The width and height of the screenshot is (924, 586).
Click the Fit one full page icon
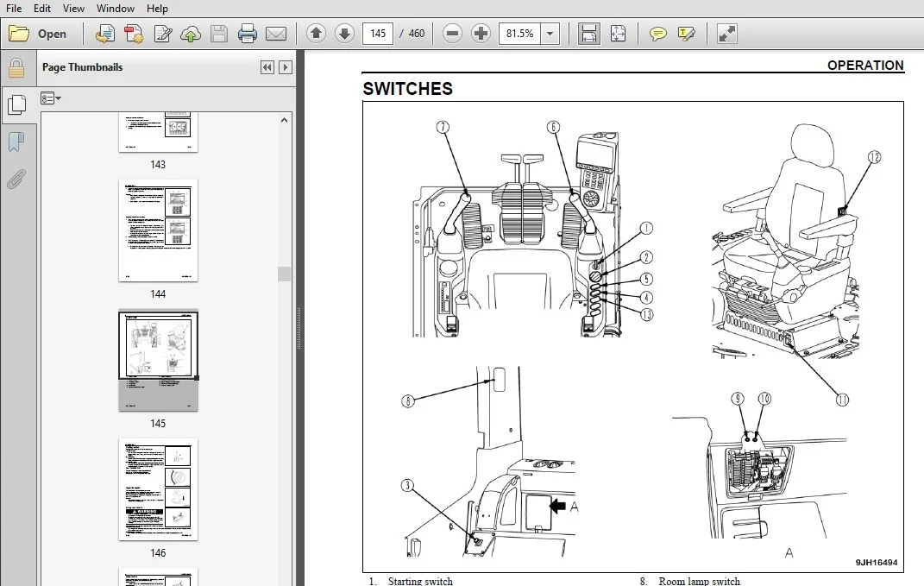coord(618,34)
